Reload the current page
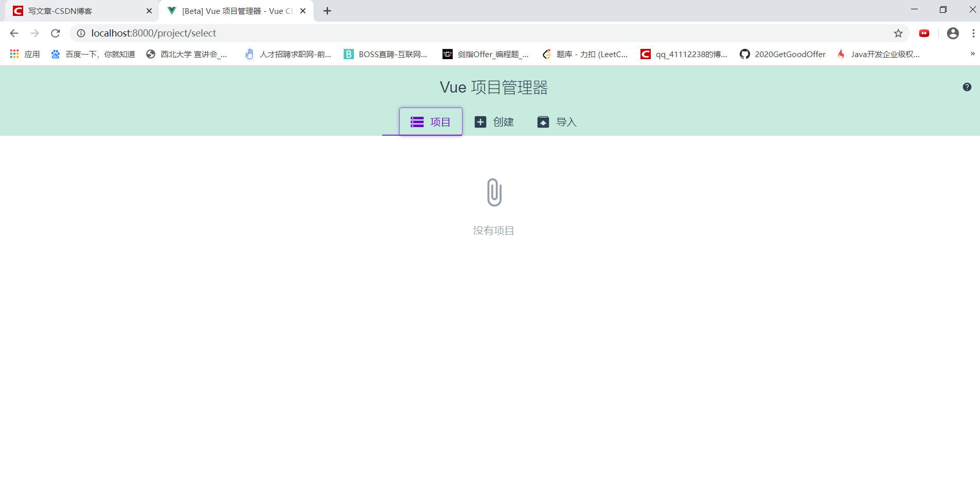Screen dimensions: 980x478 click(x=55, y=33)
